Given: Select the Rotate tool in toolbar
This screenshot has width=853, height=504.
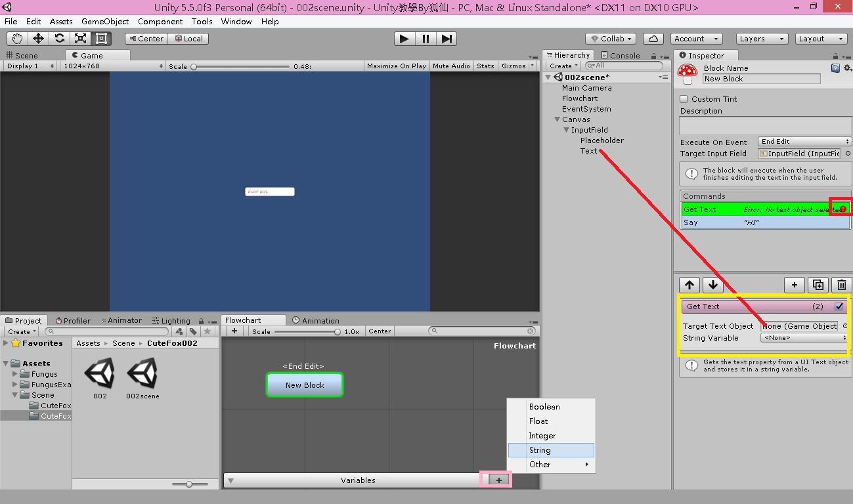Looking at the screenshot, I should pyautogui.click(x=59, y=39).
